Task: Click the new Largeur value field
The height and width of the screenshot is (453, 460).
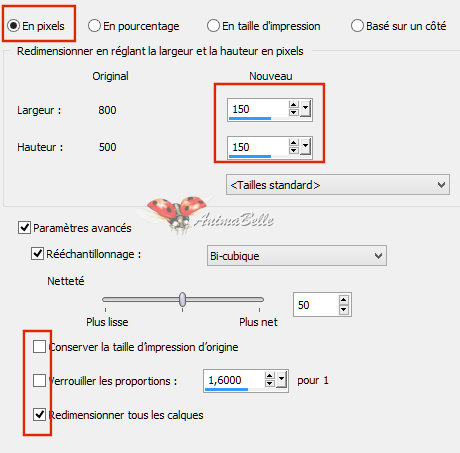Action: pos(258,109)
